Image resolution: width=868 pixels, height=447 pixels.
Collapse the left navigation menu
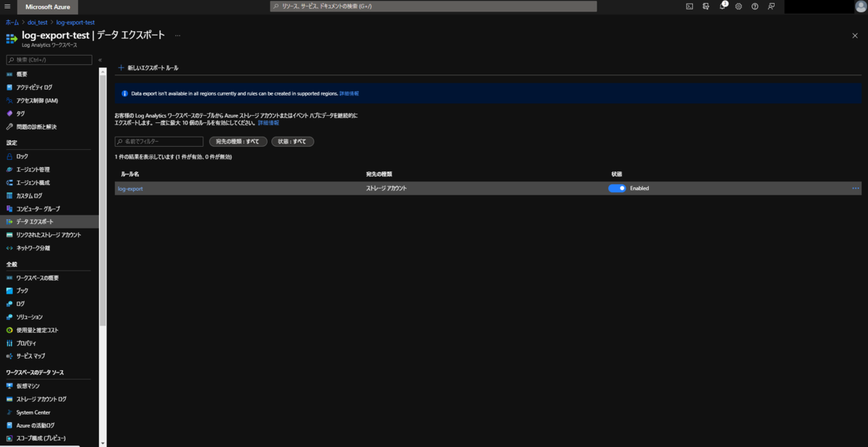click(100, 60)
